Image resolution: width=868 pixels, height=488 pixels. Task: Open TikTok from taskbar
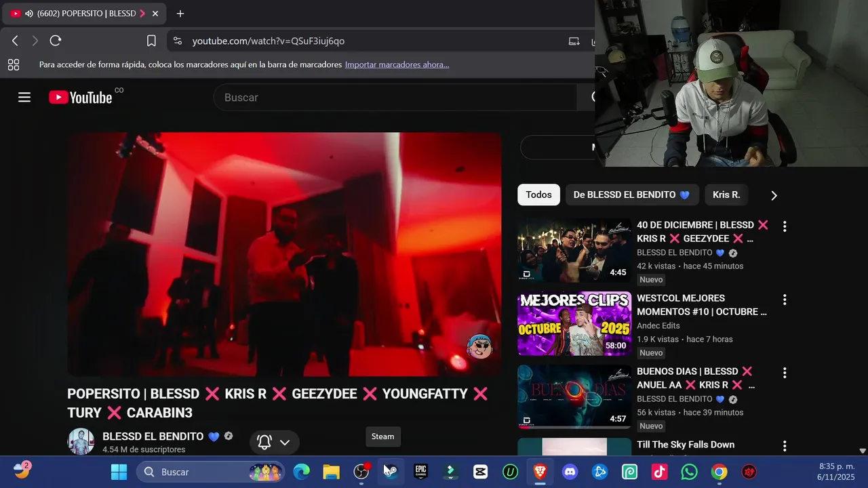point(659,472)
